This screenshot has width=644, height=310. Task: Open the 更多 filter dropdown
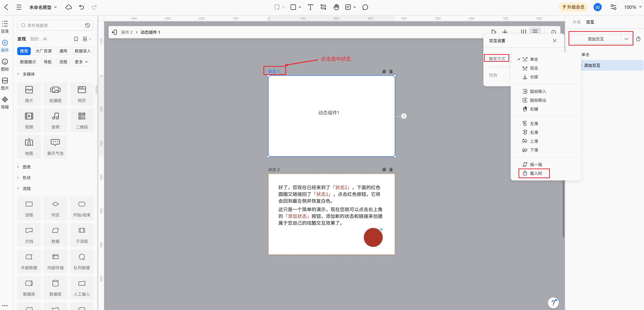point(81,62)
